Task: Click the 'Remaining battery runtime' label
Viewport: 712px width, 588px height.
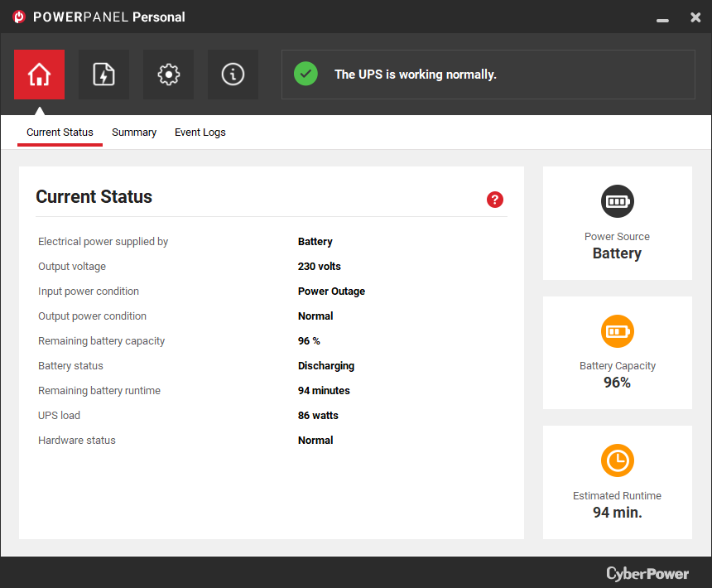Action: click(x=99, y=391)
